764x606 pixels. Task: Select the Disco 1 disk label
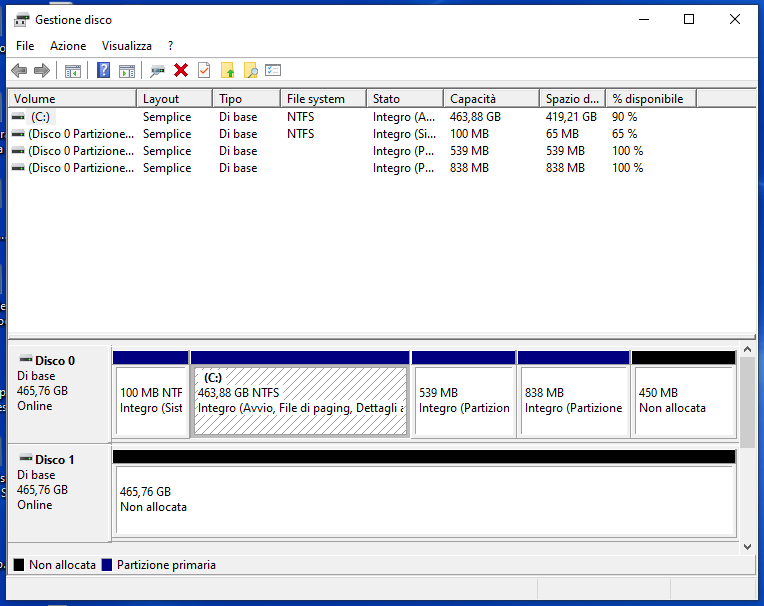click(x=55, y=460)
